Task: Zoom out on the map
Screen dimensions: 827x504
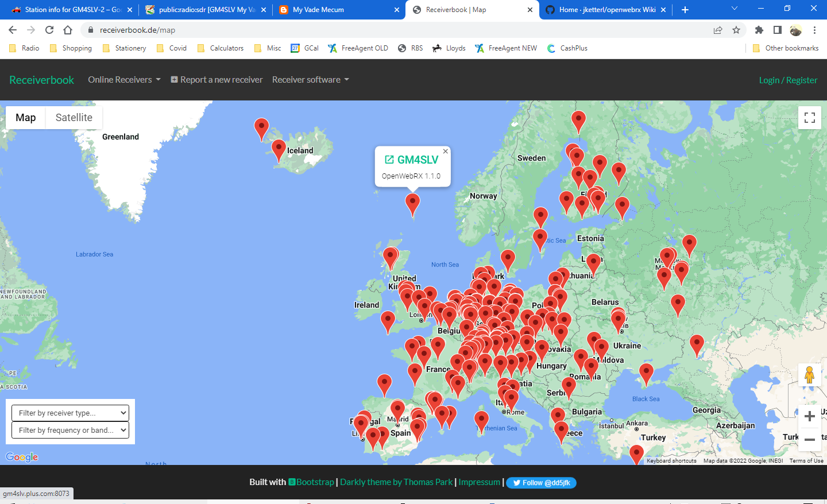Action: (x=809, y=440)
